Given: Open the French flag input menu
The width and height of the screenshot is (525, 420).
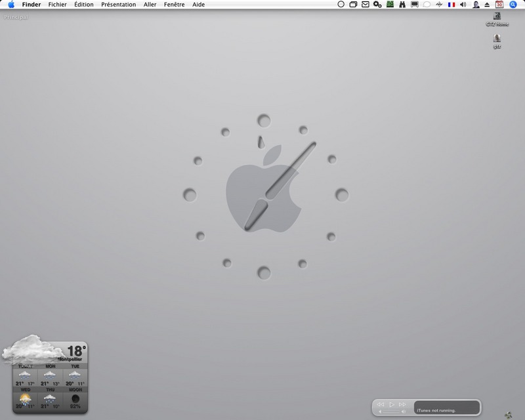Looking at the screenshot, I should click(x=451, y=5).
